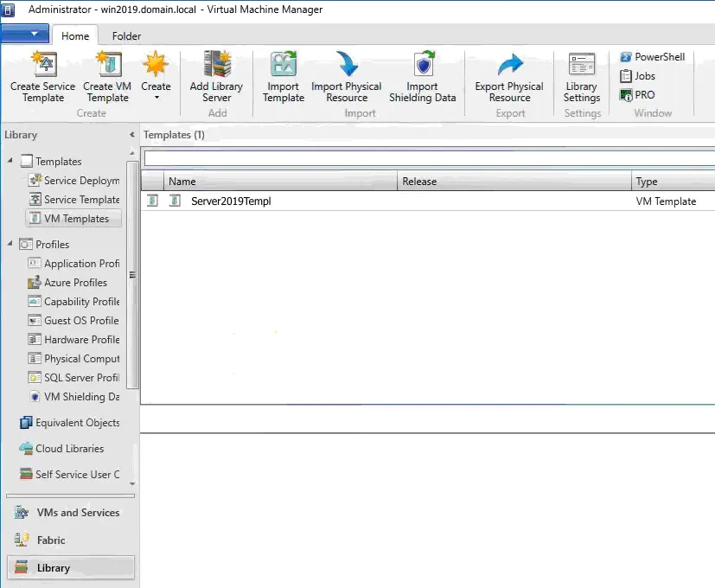The image size is (715, 588).
Task: Click the Create Service Template icon
Action: pyautogui.click(x=44, y=63)
